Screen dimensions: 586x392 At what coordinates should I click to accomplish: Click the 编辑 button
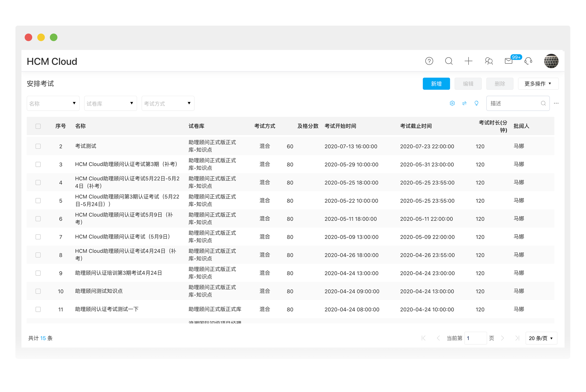[x=468, y=84]
